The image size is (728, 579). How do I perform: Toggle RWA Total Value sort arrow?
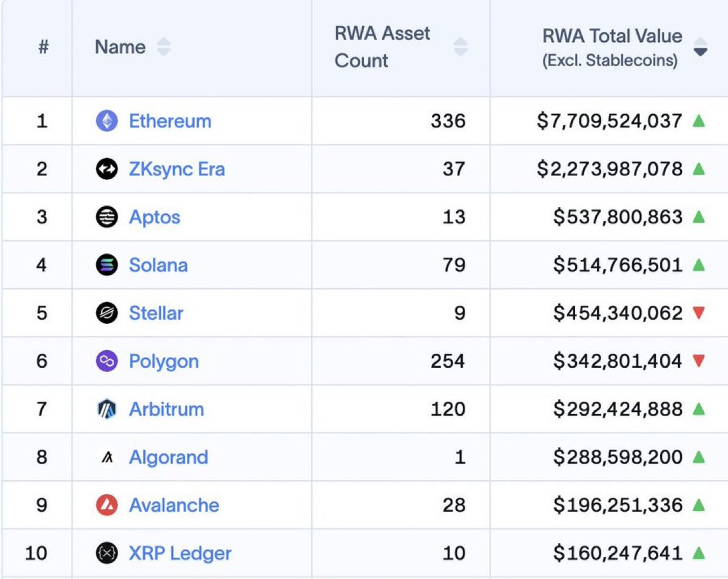tap(701, 47)
